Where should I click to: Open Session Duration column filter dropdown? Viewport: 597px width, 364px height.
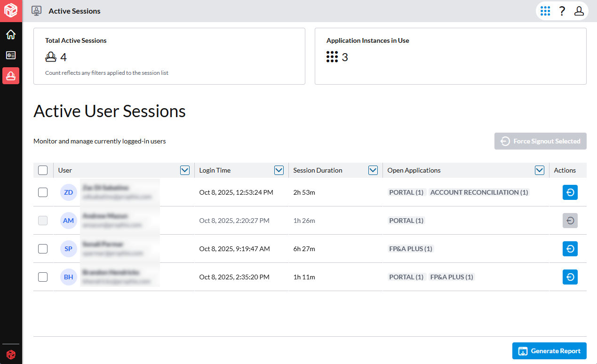pyautogui.click(x=373, y=170)
